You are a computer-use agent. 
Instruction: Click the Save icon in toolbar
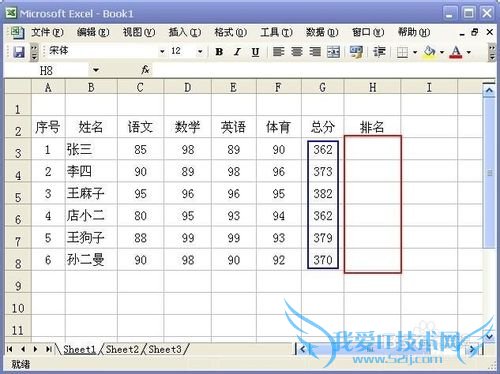(x=19, y=52)
